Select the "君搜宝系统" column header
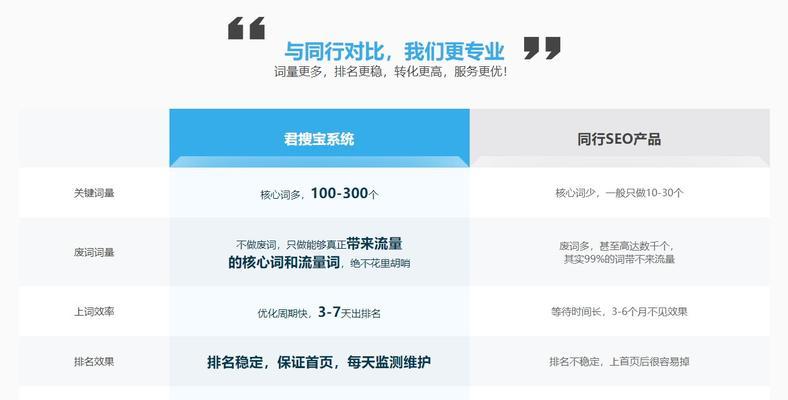Screen dimensions: 788x400 tap(319, 139)
